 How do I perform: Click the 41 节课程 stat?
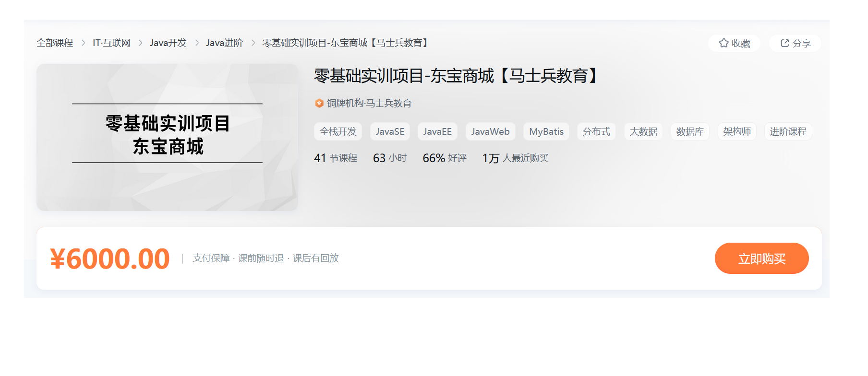click(336, 158)
